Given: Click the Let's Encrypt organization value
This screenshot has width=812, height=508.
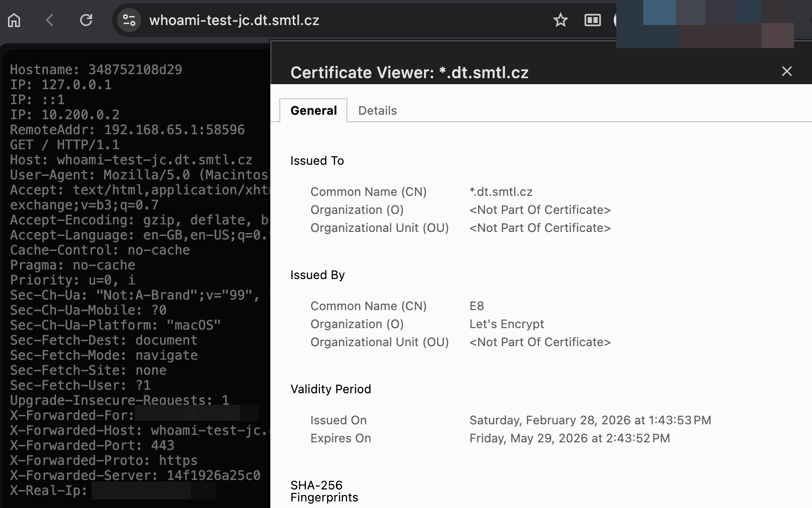Looking at the screenshot, I should pos(506,324).
